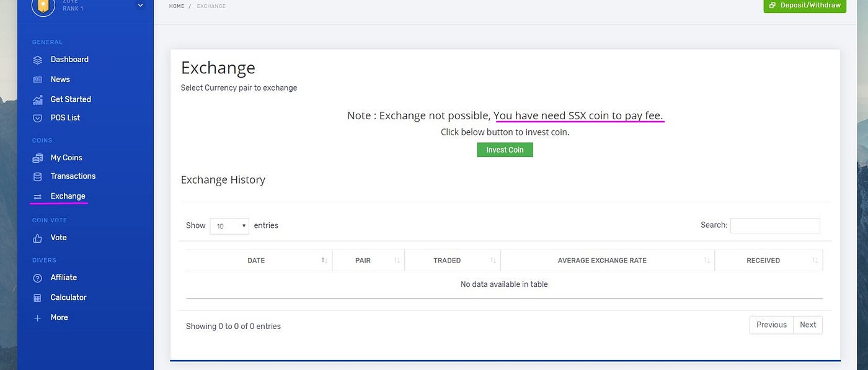Viewport: 868px width, 370px height.
Task: Click inside the Search input box
Action: pyautogui.click(x=775, y=225)
